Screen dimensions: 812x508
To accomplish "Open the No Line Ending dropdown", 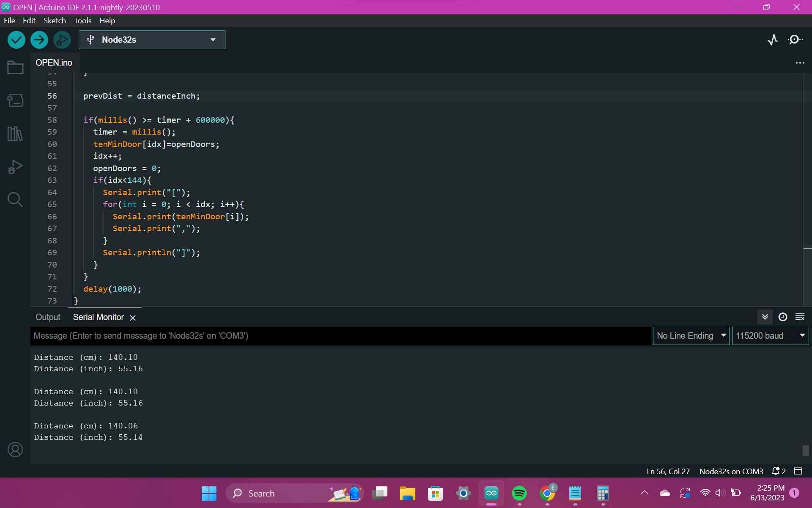I will pos(691,336).
